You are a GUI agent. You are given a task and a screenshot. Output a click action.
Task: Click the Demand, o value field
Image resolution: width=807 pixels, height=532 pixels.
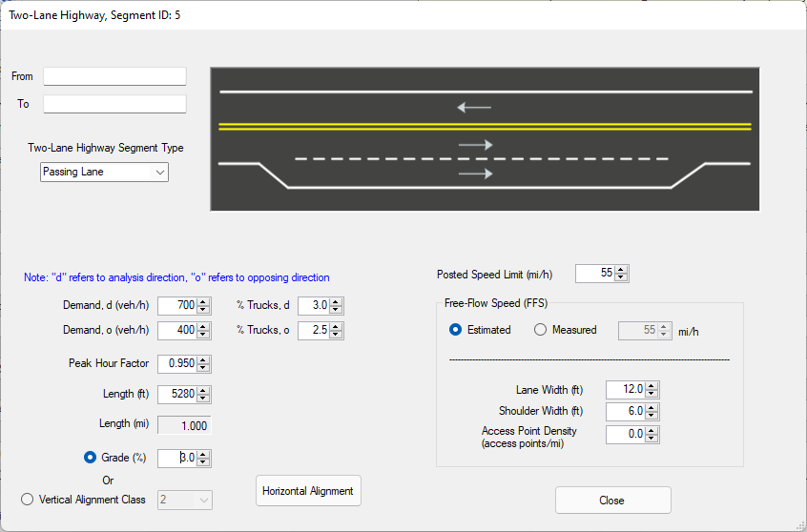point(177,330)
